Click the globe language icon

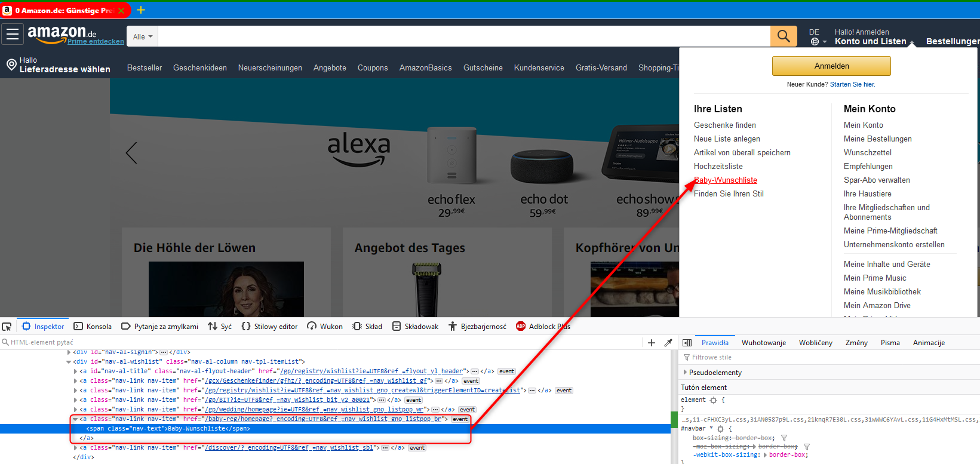(x=815, y=42)
